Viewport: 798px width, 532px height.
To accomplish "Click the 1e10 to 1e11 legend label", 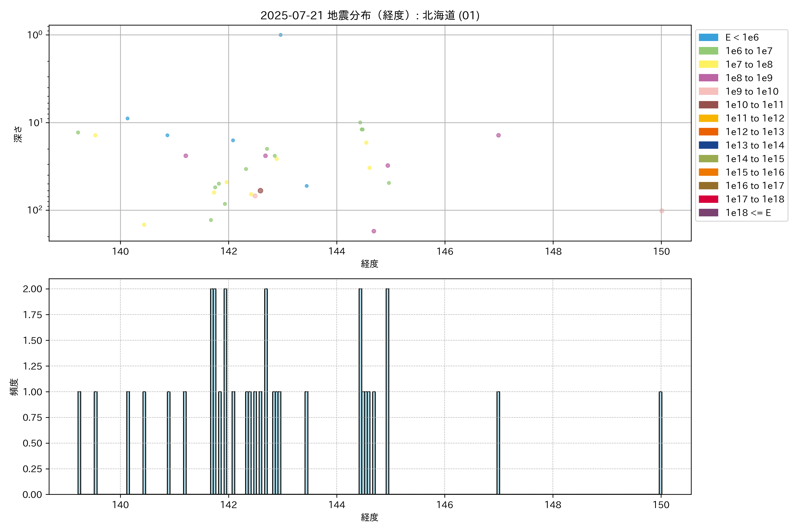I will pos(754,105).
